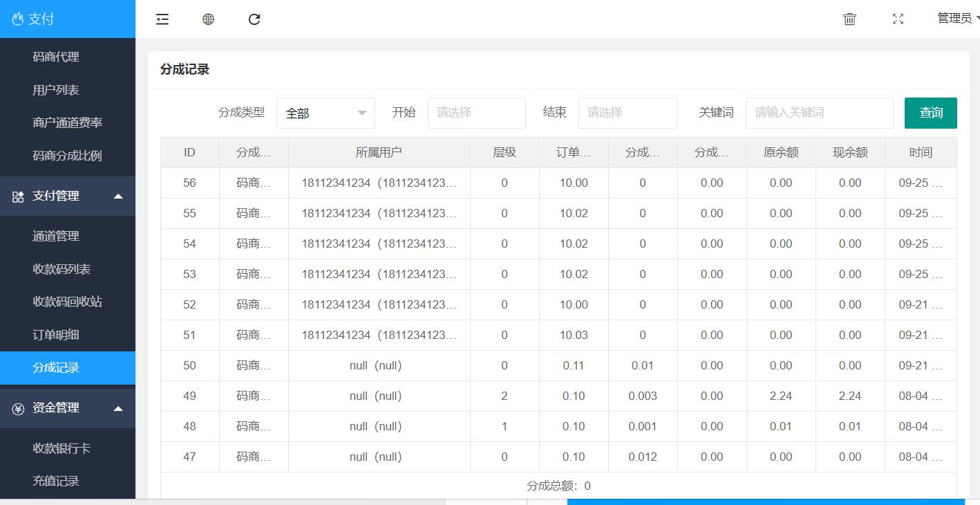This screenshot has height=505, width=980.
Task: Open the 分成类型 dropdown showing 全部
Action: tap(326, 113)
